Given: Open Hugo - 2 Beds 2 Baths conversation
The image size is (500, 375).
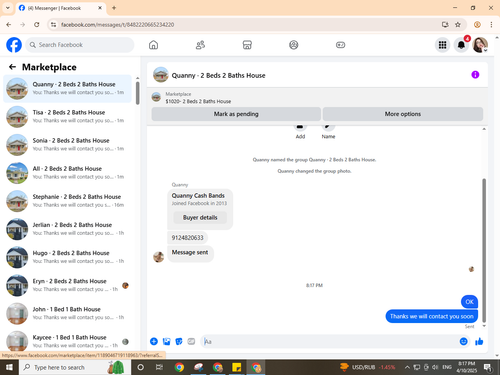Looking at the screenshot, I should [x=67, y=257].
